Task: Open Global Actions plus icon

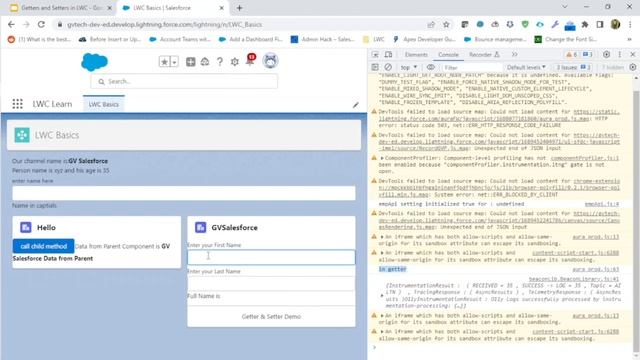Action: [x=190, y=62]
